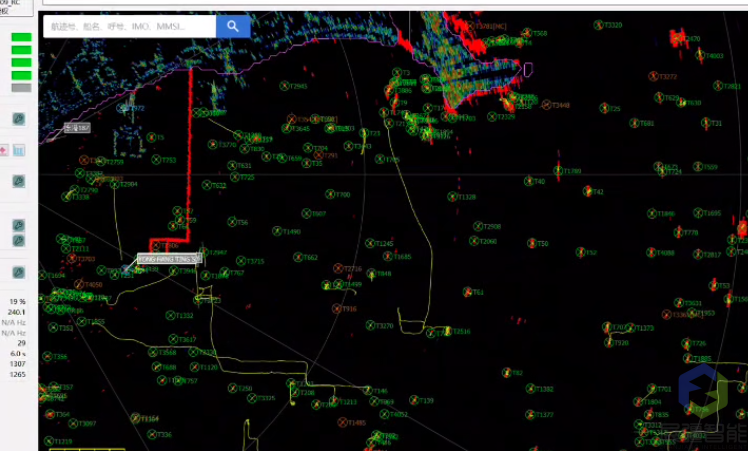Select orange target T2716
The height and width of the screenshot is (451, 748).
click(338, 269)
